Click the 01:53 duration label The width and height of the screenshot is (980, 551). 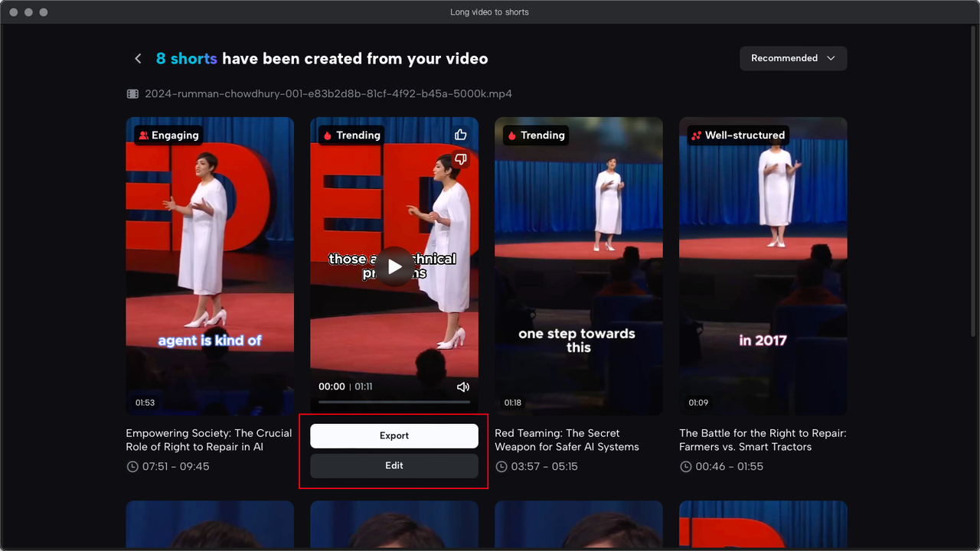pos(145,403)
